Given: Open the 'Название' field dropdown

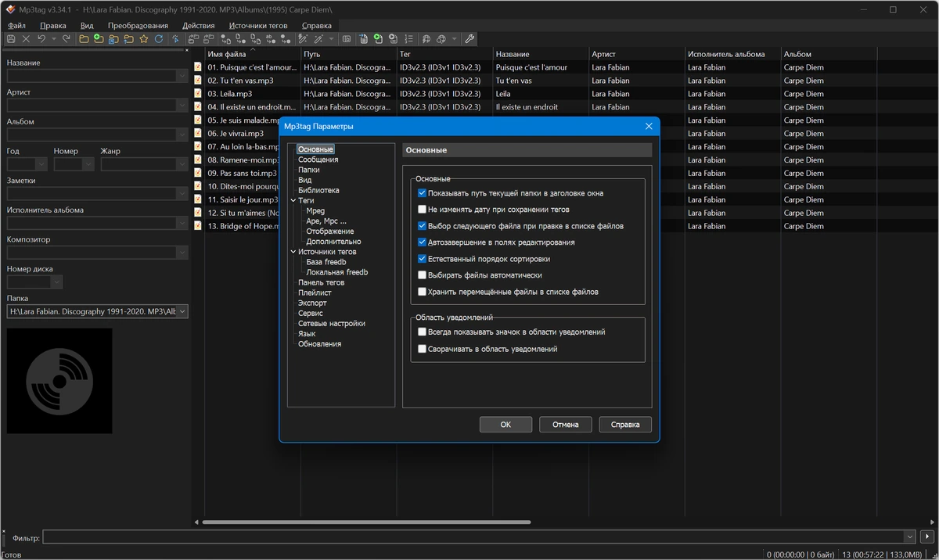Looking at the screenshot, I should click(x=182, y=76).
